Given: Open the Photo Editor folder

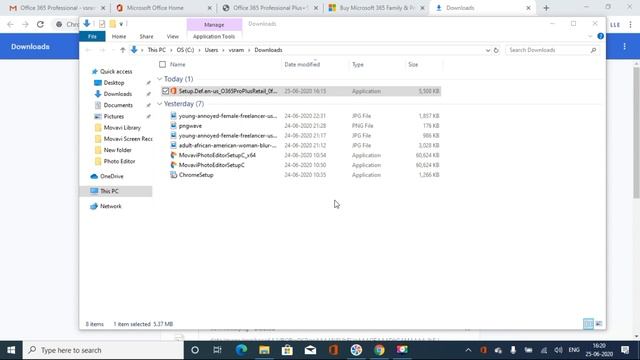Looking at the screenshot, I should click(119, 161).
